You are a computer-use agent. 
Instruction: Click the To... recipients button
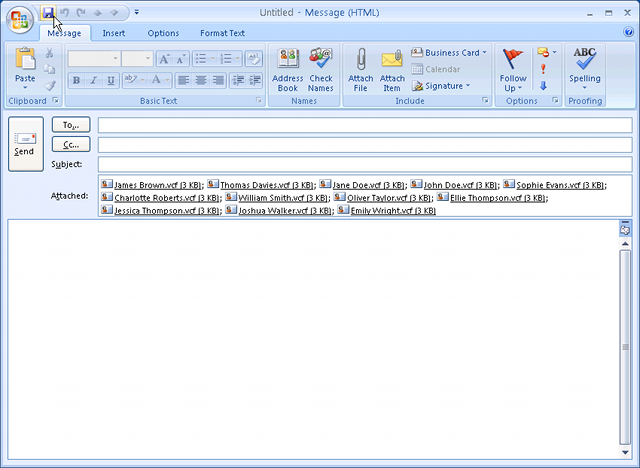[71, 125]
